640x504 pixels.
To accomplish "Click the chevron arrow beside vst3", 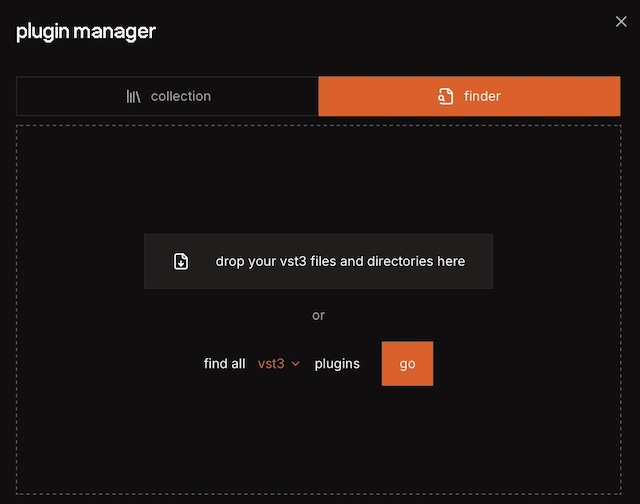I will [296, 364].
